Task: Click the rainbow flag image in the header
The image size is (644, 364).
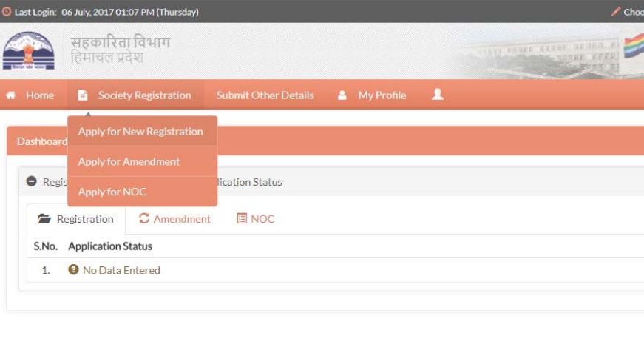Action: click(x=634, y=46)
